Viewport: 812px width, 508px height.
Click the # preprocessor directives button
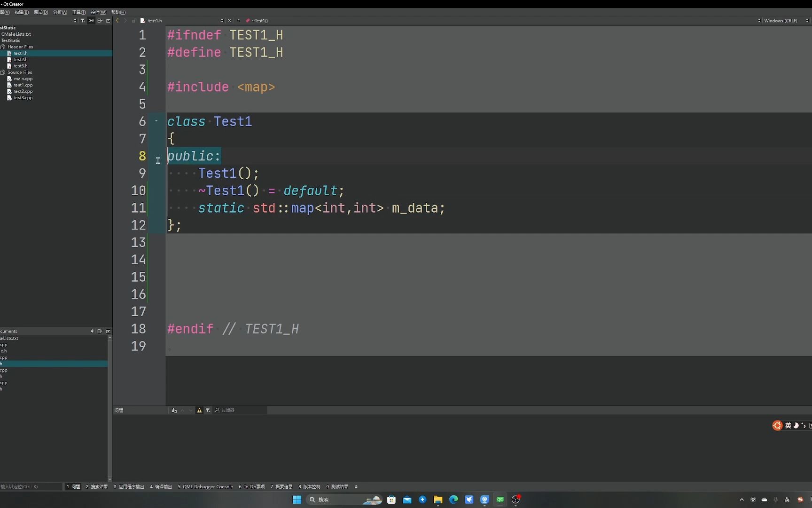click(239, 21)
